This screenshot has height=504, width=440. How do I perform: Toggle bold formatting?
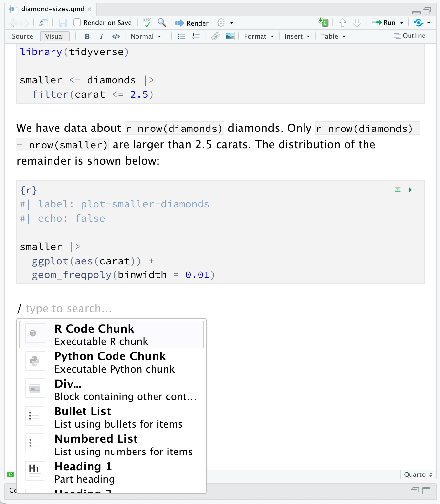(x=87, y=36)
